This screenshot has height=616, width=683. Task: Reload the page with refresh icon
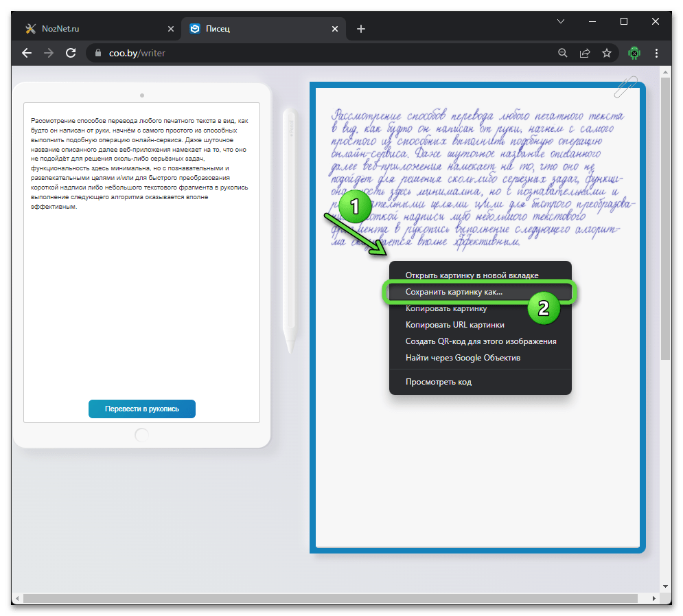pos(70,53)
